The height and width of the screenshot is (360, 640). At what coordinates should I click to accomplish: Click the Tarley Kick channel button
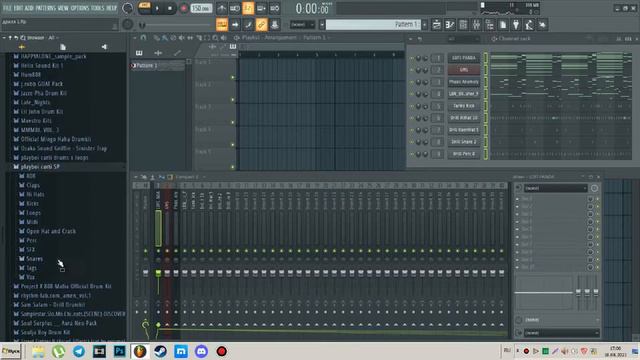click(464, 106)
